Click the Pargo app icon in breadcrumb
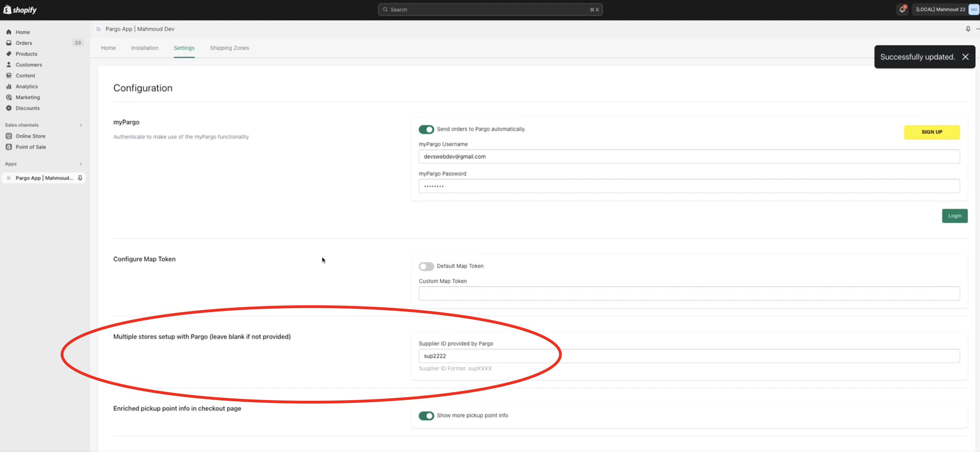The image size is (980, 452). [x=99, y=29]
